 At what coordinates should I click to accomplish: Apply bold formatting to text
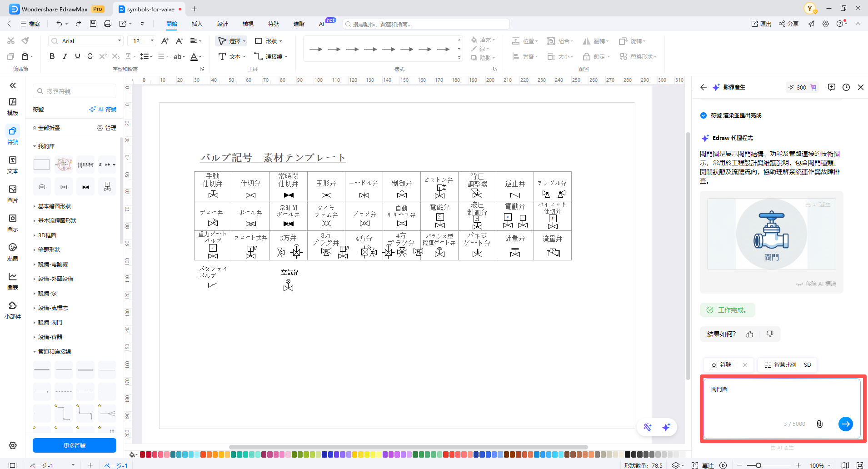(x=52, y=56)
